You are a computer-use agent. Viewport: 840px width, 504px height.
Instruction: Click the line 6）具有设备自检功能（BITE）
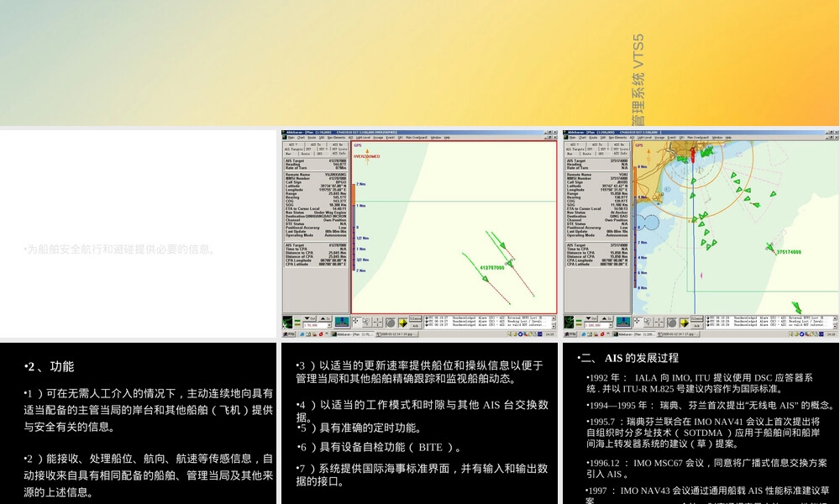point(380,447)
